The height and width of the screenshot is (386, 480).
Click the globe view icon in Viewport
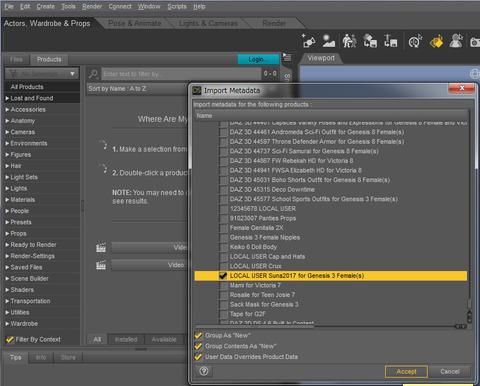[x=474, y=74]
